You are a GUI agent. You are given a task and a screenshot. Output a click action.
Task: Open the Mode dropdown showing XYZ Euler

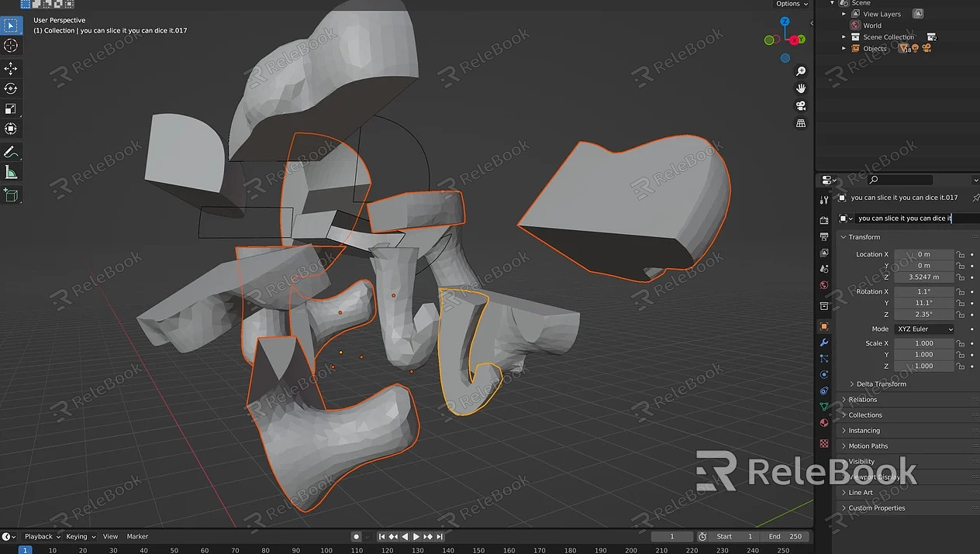tap(924, 329)
